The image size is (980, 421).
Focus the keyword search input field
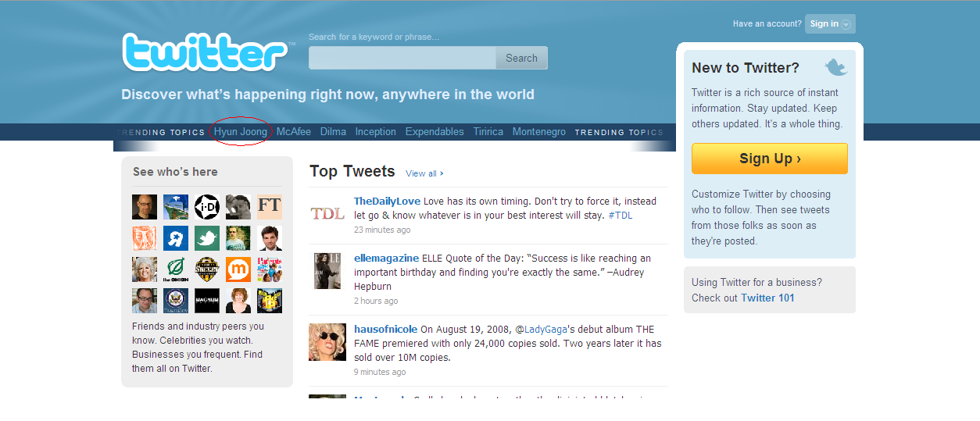coord(402,58)
